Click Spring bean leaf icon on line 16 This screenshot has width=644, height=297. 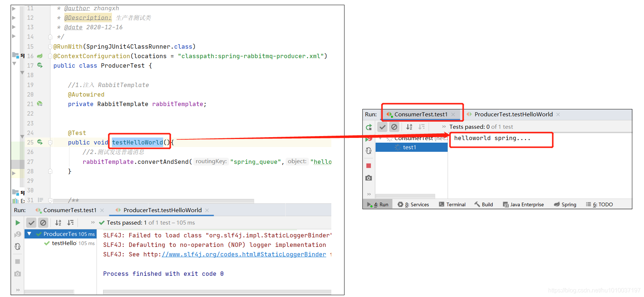tap(40, 56)
